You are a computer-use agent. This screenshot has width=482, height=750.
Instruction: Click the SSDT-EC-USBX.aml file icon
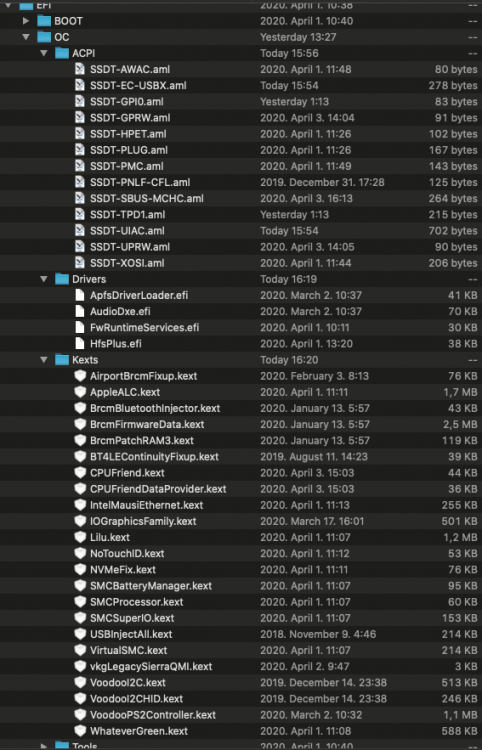pos(80,85)
